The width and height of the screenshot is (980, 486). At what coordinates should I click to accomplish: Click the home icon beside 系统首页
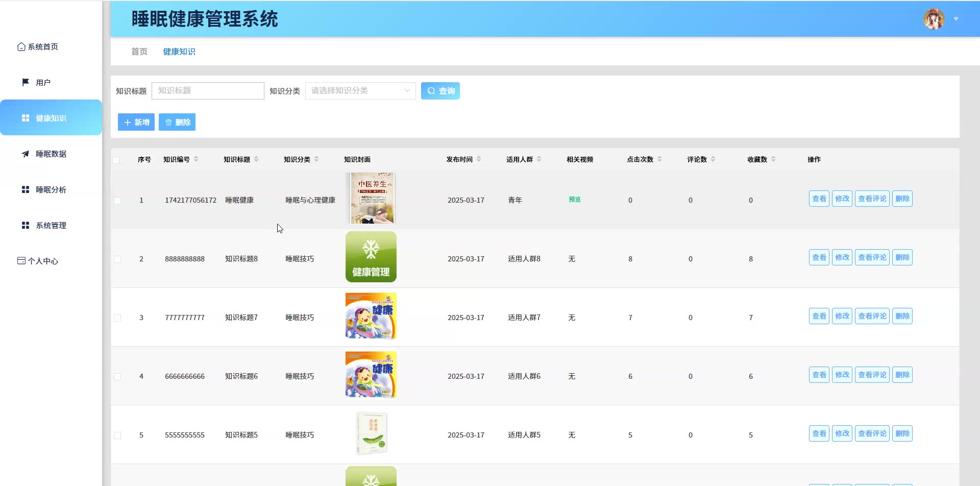pyautogui.click(x=21, y=46)
